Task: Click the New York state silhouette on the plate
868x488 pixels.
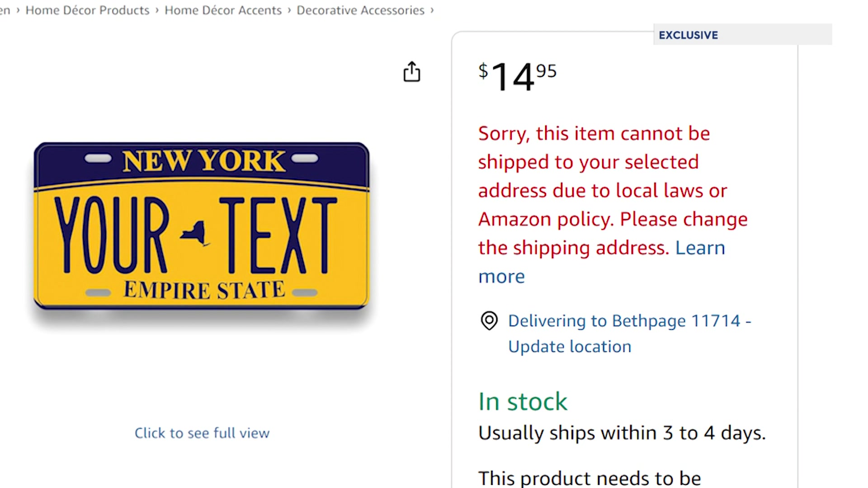Action: coord(196,234)
